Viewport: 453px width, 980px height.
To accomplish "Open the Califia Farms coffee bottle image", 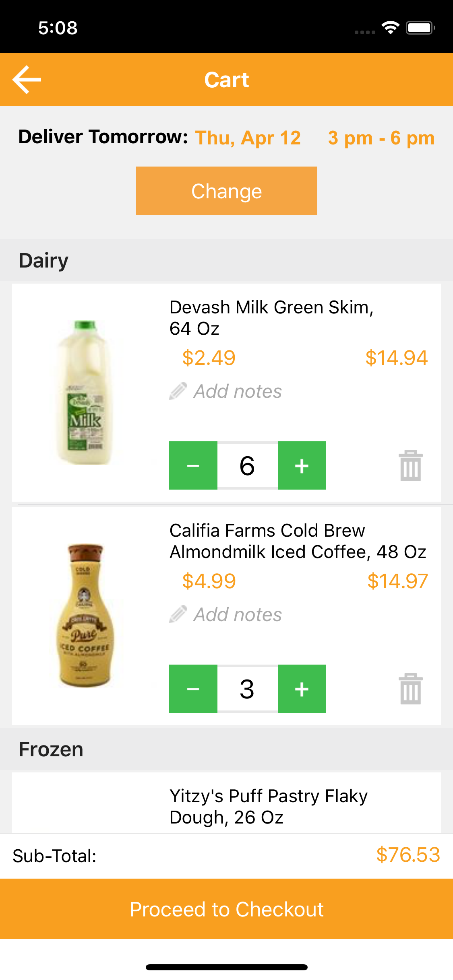I will (x=85, y=616).
